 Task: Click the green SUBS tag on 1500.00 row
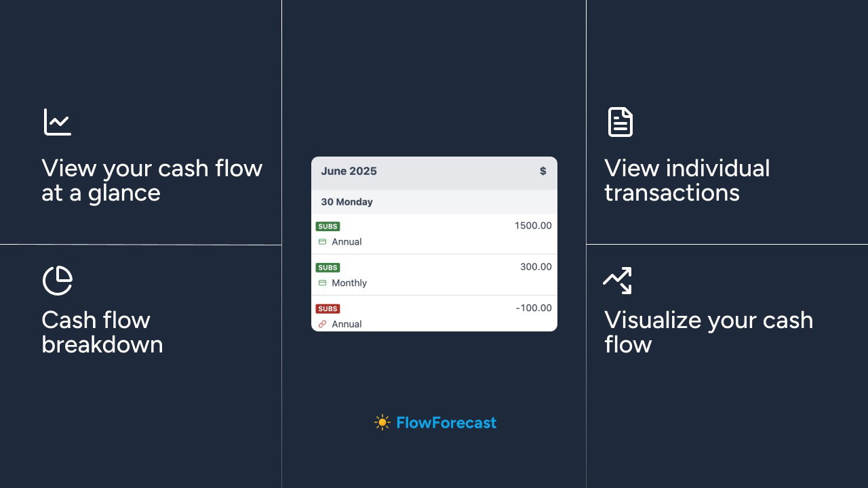[x=328, y=226]
